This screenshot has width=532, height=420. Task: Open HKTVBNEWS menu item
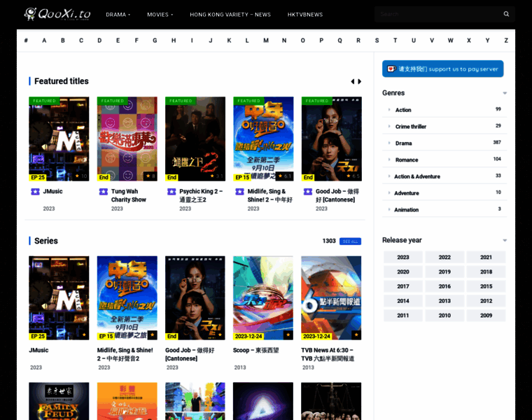305,15
